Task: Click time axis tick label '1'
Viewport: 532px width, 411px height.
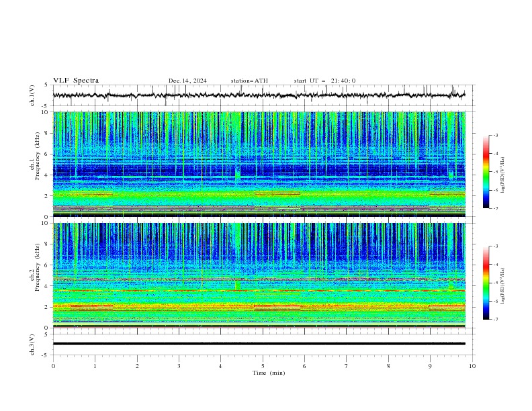Action: point(95,366)
